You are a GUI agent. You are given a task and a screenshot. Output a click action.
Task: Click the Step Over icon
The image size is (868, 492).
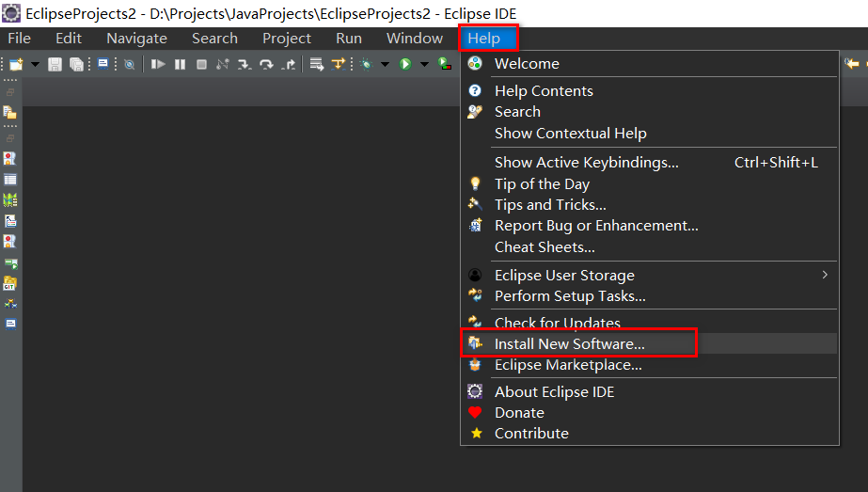point(266,64)
